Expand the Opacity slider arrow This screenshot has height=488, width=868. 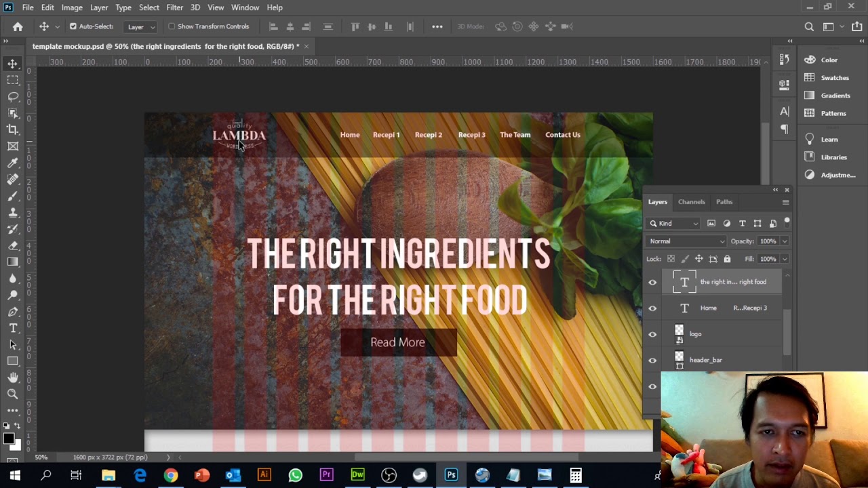point(785,241)
